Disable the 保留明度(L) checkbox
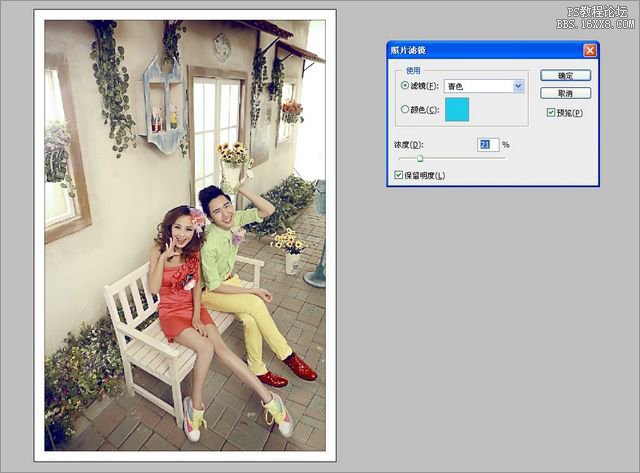 click(x=400, y=175)
